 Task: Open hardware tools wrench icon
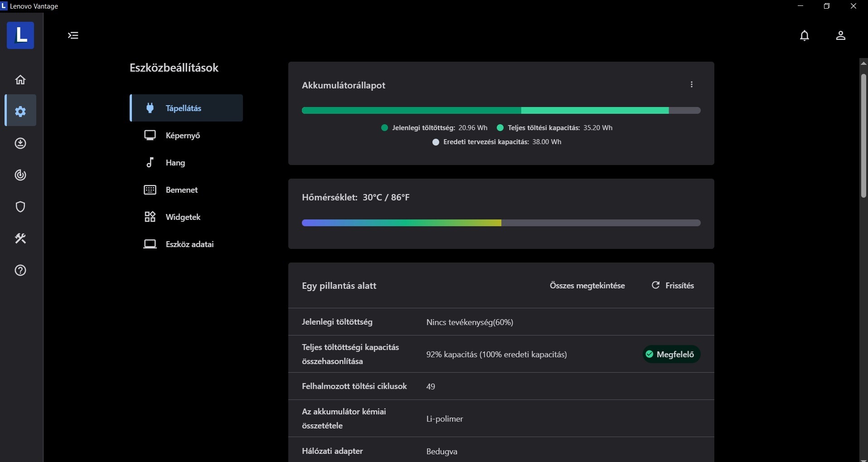(x=20, y=238)
